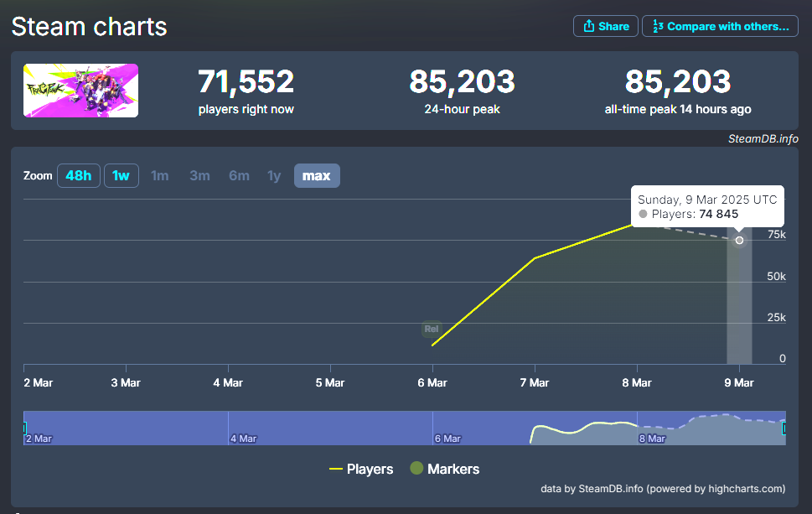
Task: Click the 71,552 players right now value
Action: click(246, 81)
